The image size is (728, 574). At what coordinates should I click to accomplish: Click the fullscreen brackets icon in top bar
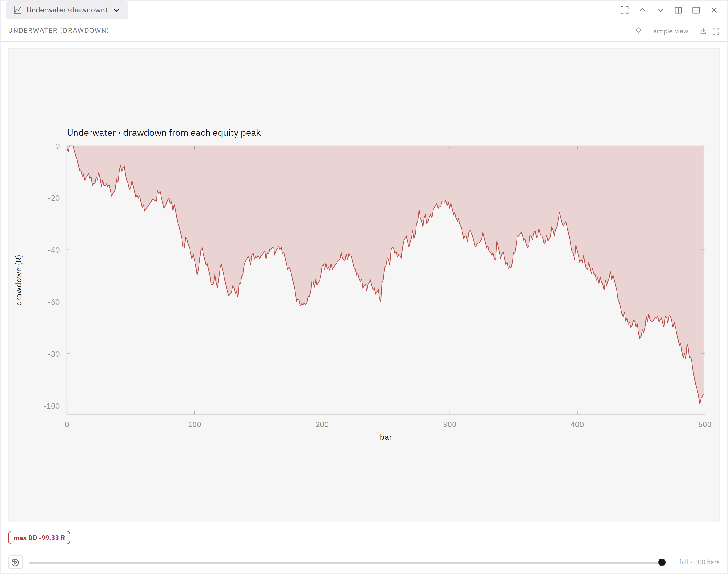(625, 10)
